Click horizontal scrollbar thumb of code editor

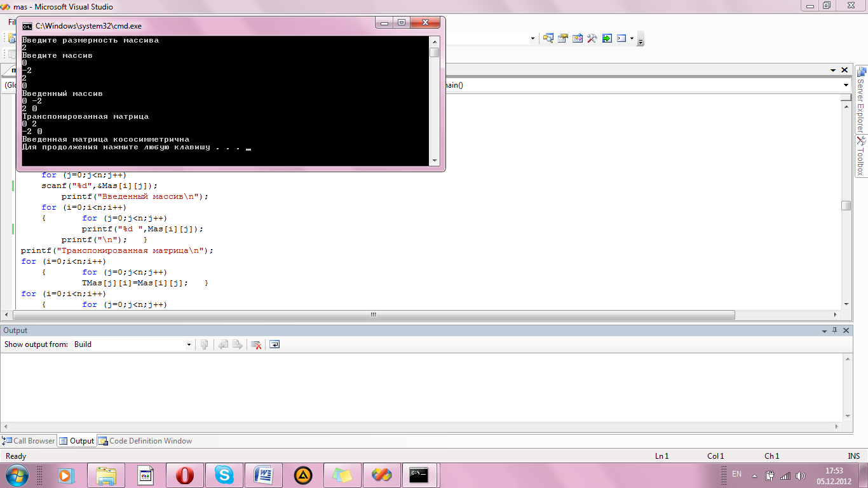372,315
